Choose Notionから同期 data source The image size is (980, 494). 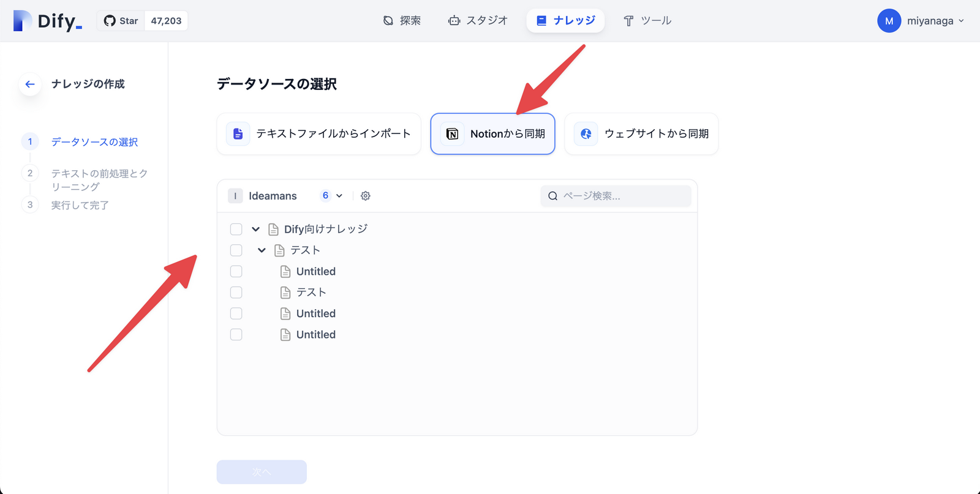[492, 133]
